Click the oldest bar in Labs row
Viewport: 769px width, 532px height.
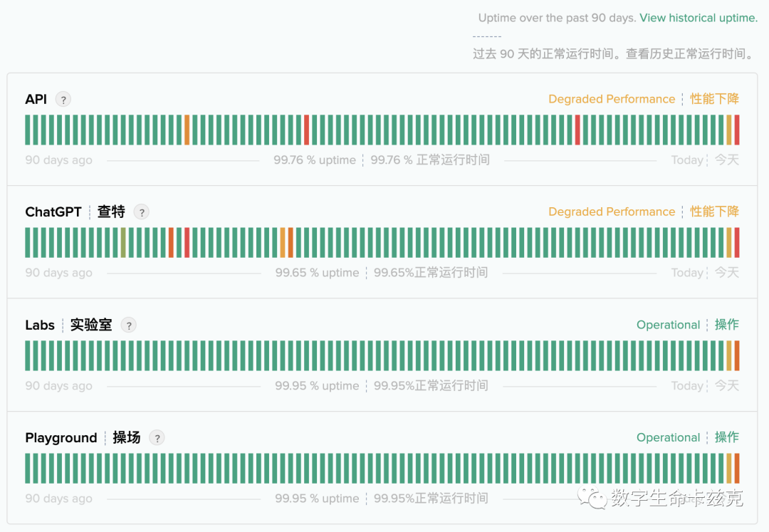[x=28, y=355]
